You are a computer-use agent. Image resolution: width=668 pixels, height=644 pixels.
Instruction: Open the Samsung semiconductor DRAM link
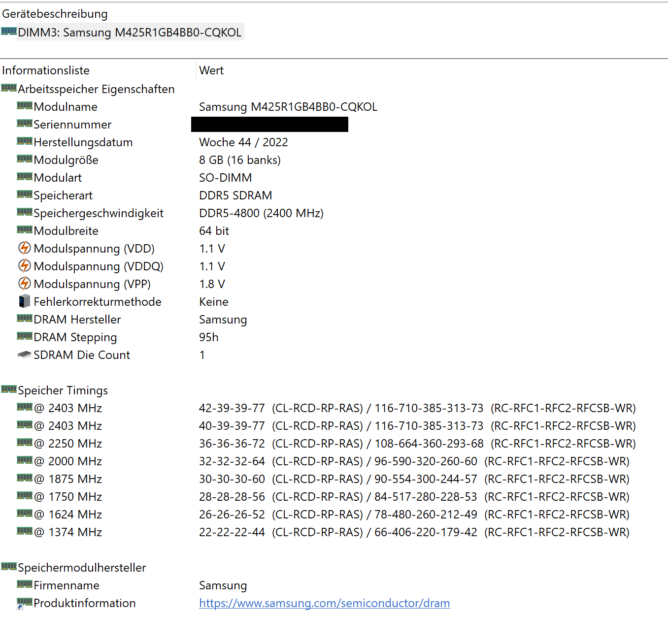(x=325, y=603)
